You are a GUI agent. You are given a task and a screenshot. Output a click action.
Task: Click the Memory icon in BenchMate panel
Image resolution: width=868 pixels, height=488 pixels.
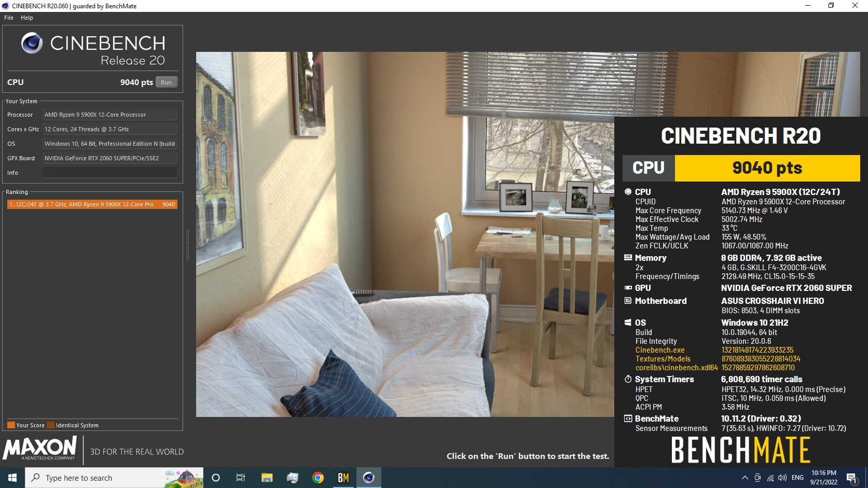(628, 258)
